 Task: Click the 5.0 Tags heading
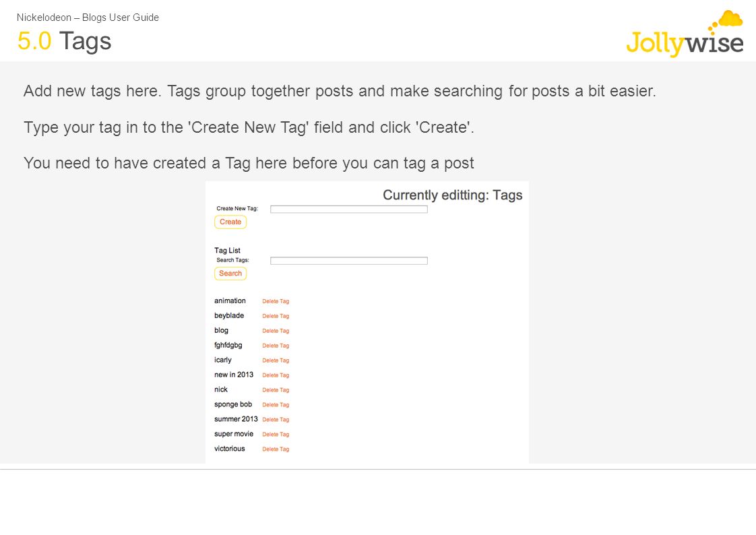coord(65,41)
